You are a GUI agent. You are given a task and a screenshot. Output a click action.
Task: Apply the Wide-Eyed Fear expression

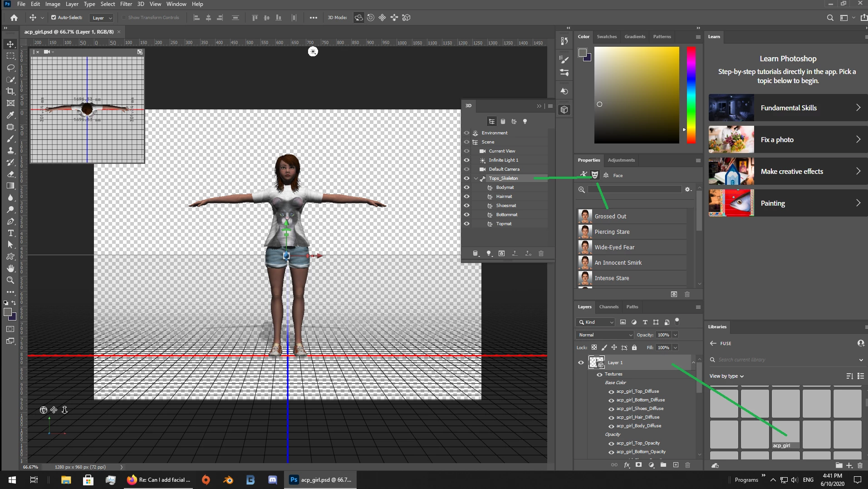614,247
